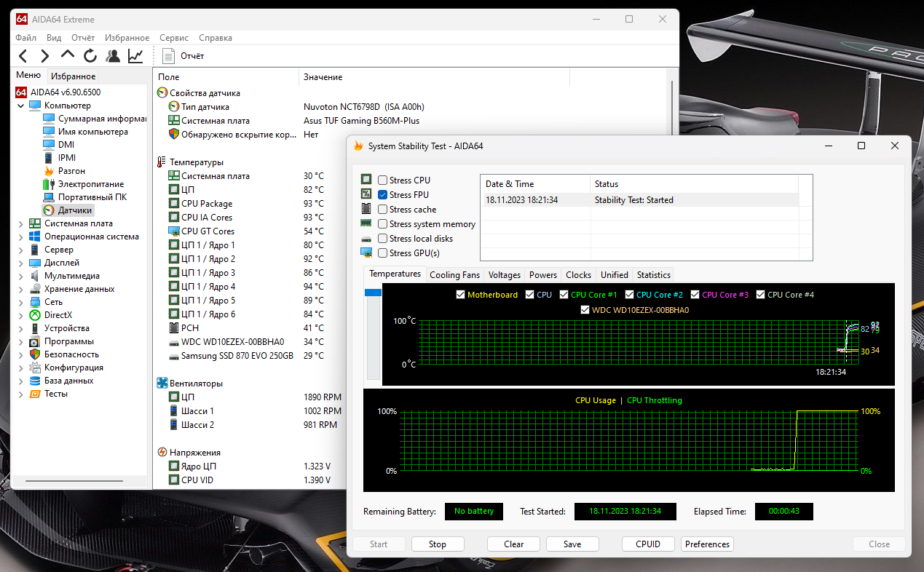Click the Программы icon in the tree
The image size is (924, 572).
[x=35, y=341]
